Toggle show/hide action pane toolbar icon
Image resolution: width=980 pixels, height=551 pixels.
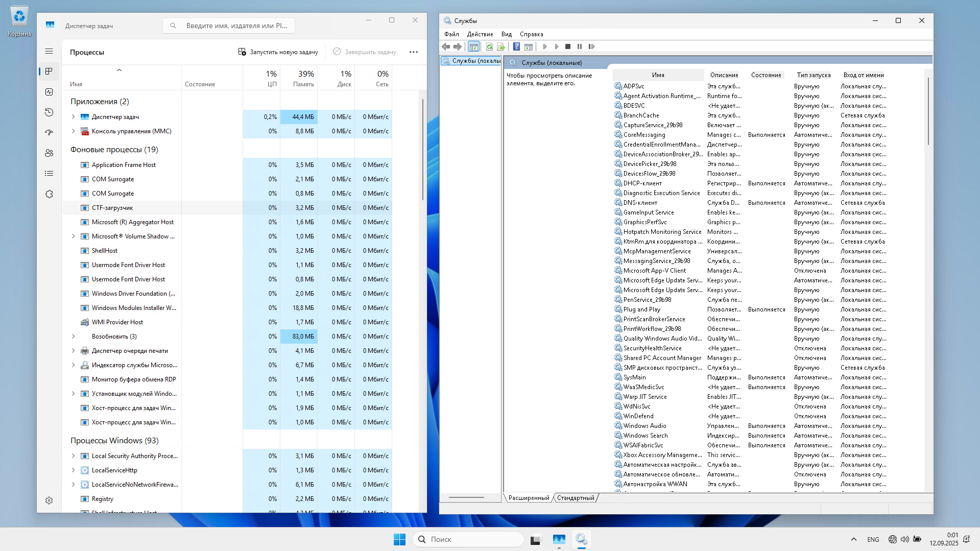[x=529, y=46]
